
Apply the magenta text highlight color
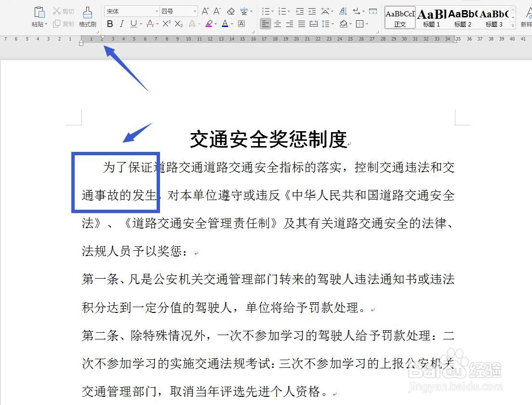pos(209,24)
